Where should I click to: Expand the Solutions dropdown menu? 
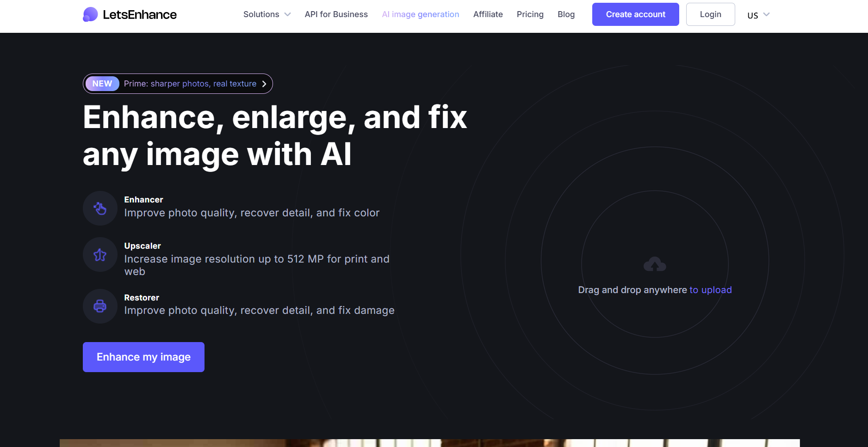click(267, 14)
